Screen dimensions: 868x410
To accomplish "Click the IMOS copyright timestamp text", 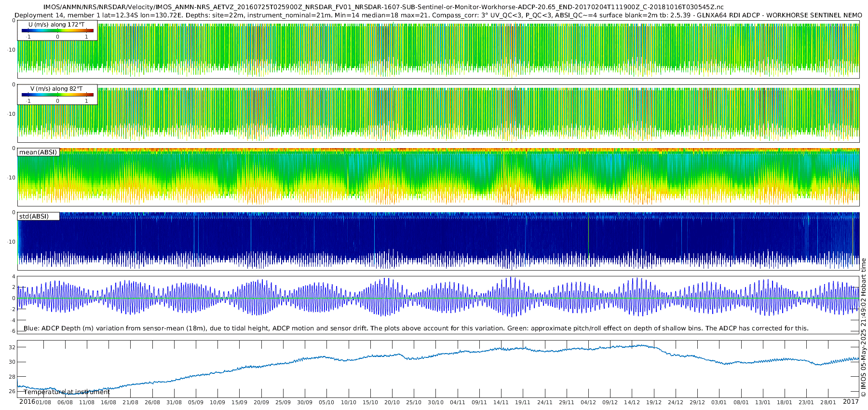I will coord(864,328).
